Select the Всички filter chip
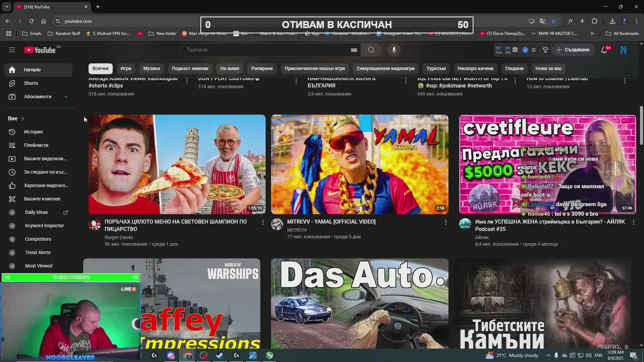The width and height of the screenshot is (644, 362). [101, 68]
